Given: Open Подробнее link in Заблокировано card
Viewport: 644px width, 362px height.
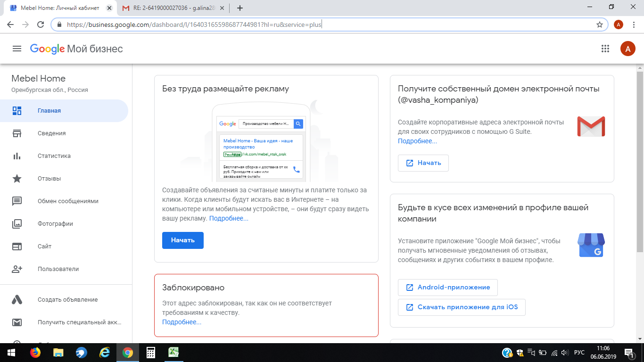Looking at the screenshot, I should 182,322.
